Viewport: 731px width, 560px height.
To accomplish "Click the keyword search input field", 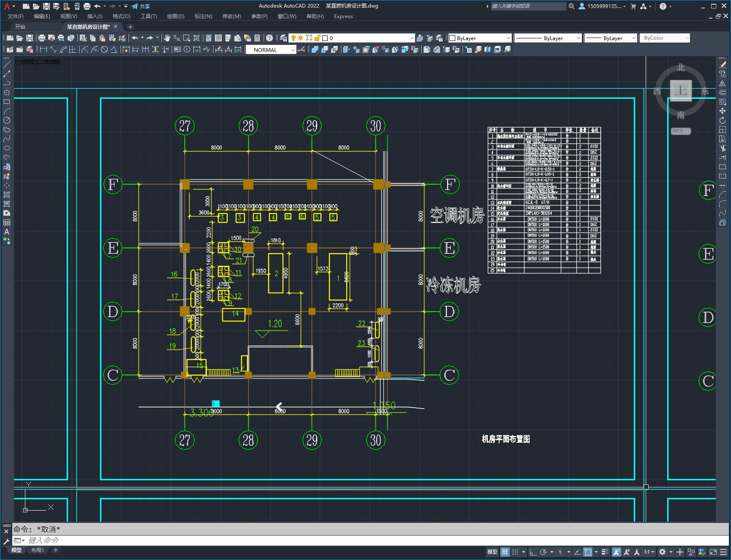I will click(x=528, y=6).
